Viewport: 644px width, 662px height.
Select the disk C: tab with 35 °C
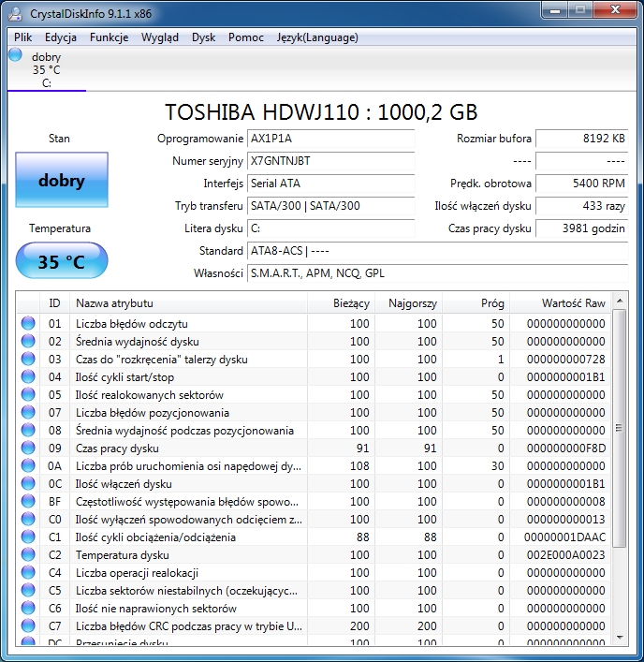coord(47,69)
